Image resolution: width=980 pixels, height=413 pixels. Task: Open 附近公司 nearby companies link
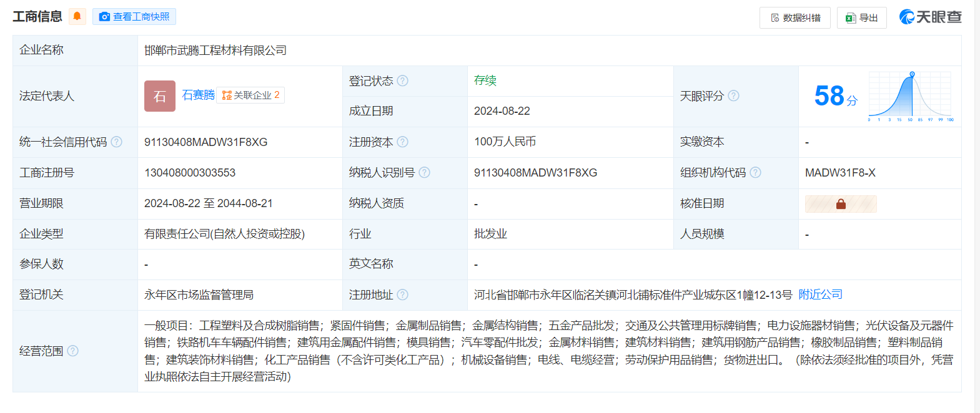click(821, 294)
